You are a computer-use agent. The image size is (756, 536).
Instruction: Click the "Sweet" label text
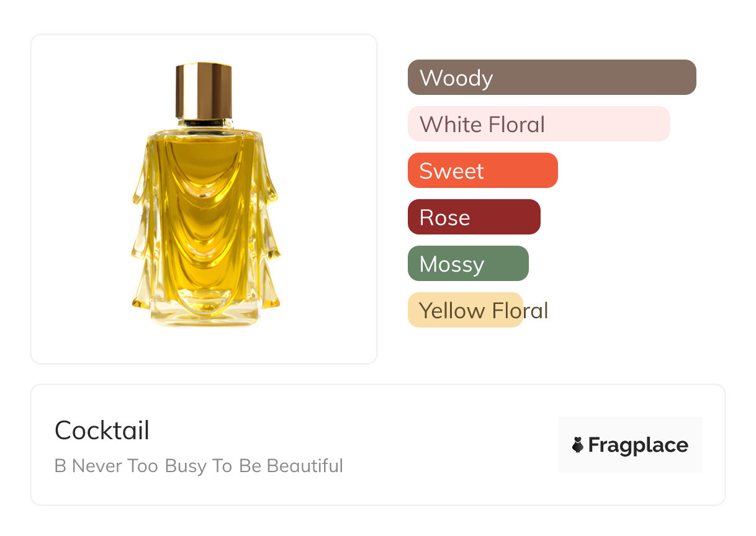(x=451, y=171)
